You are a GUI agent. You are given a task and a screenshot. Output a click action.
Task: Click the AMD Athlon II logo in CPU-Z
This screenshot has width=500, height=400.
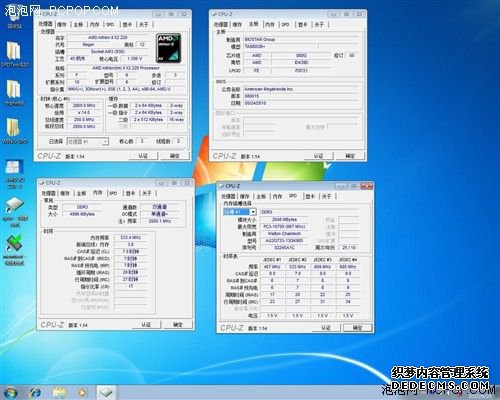pos(169,48)
